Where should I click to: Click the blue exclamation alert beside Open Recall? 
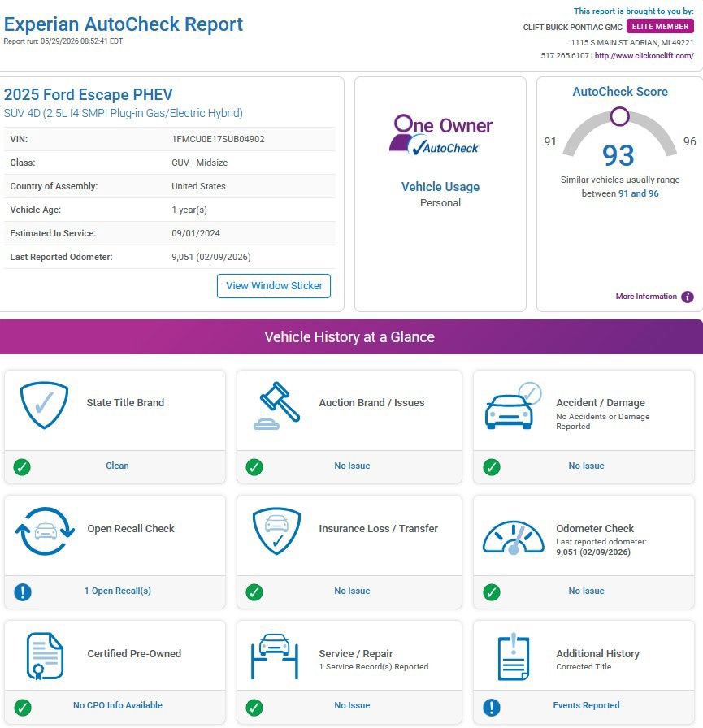tap(23, 592)
